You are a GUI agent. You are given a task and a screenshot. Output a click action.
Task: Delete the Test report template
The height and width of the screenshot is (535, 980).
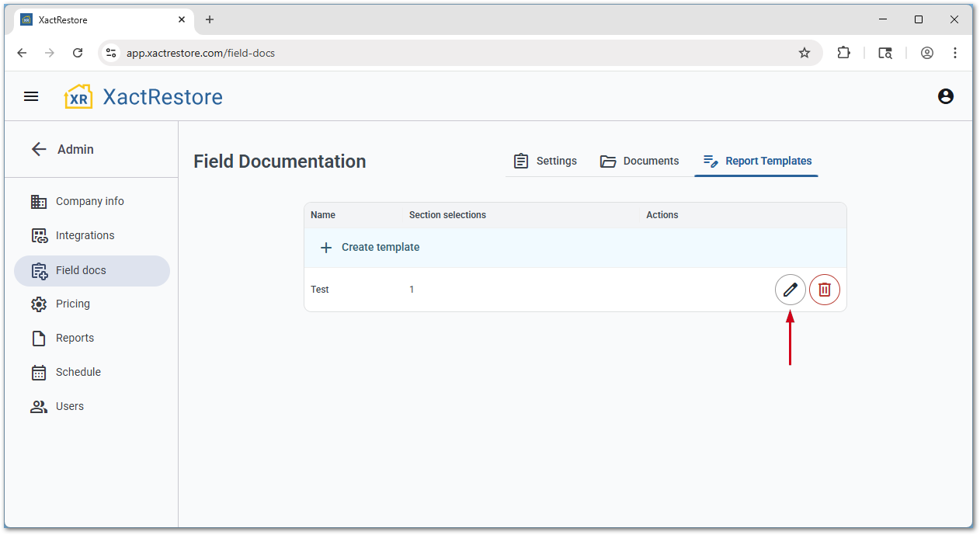pyautogui.click(x=824, y=290)
